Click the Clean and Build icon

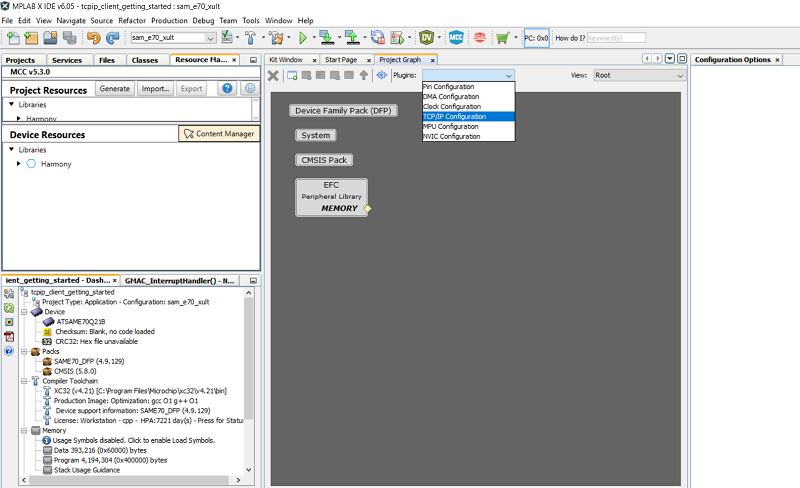pyautogui.click(x=277, y=38)
